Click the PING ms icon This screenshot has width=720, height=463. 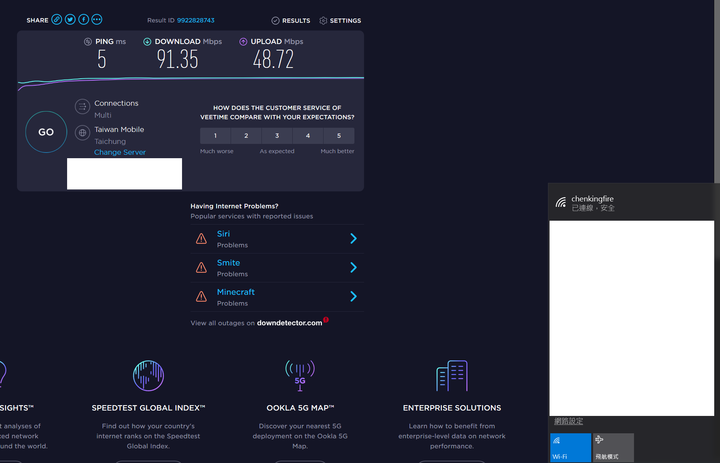click(88, 42)
